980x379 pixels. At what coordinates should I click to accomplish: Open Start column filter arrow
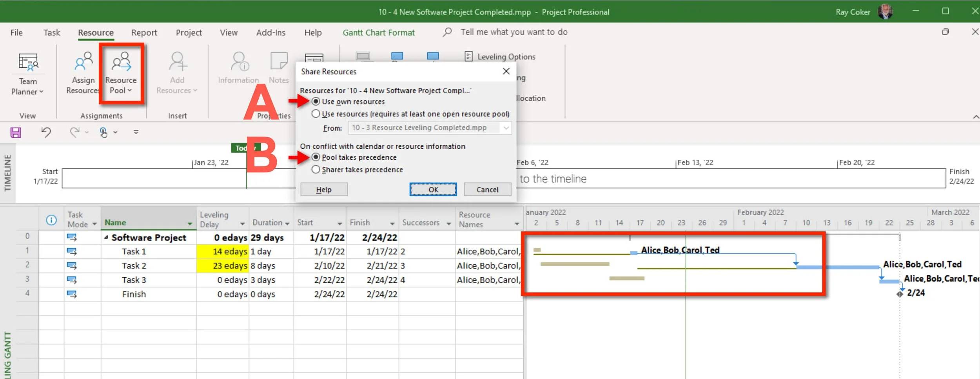339,224
